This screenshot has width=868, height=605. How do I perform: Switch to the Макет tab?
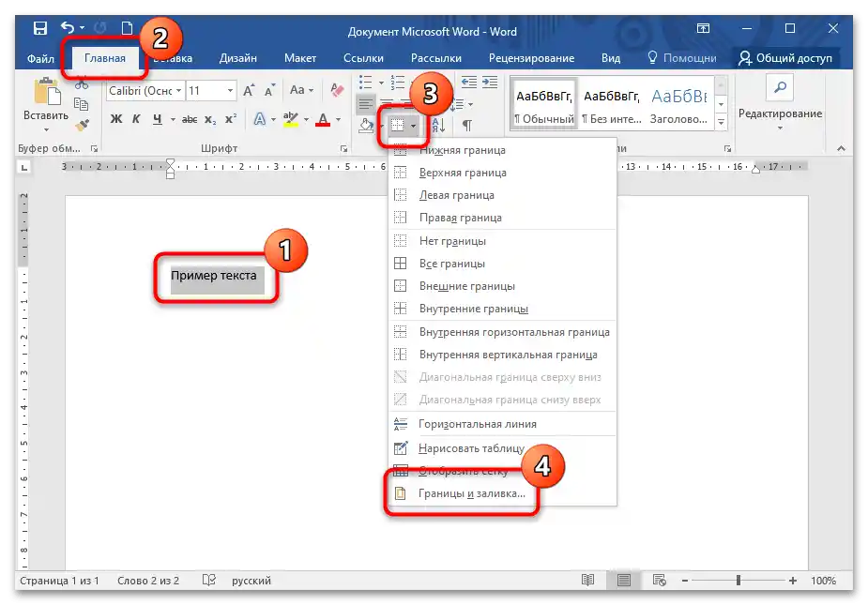300,58
